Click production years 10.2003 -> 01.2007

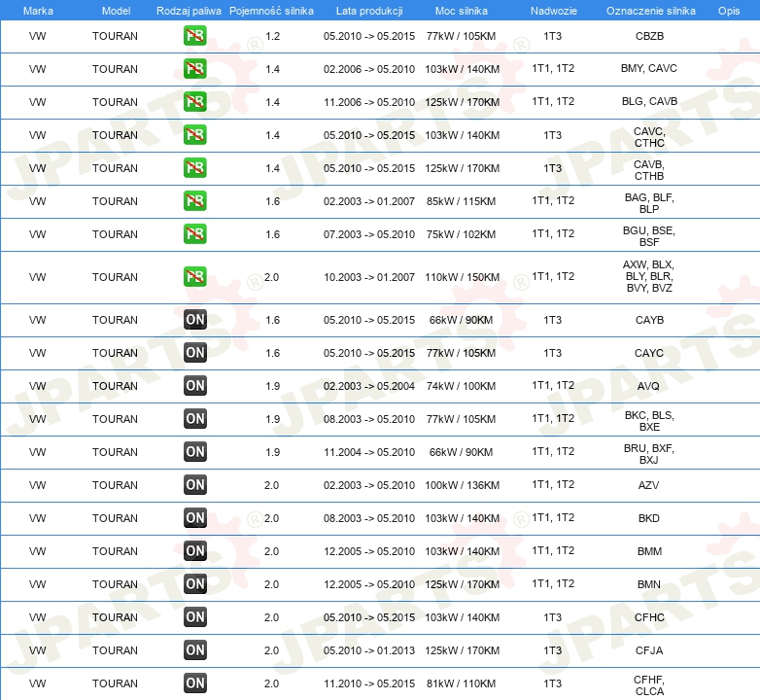[369, 277]
